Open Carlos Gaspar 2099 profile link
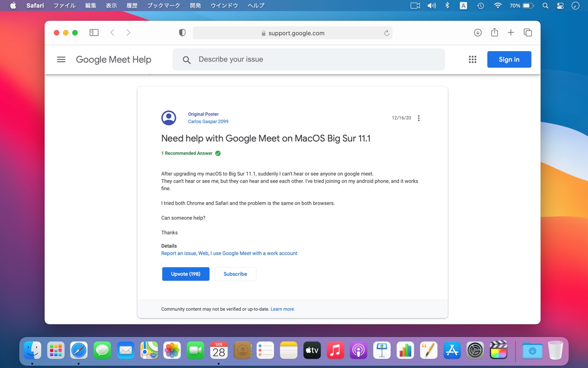 click(x=208, y=122)
